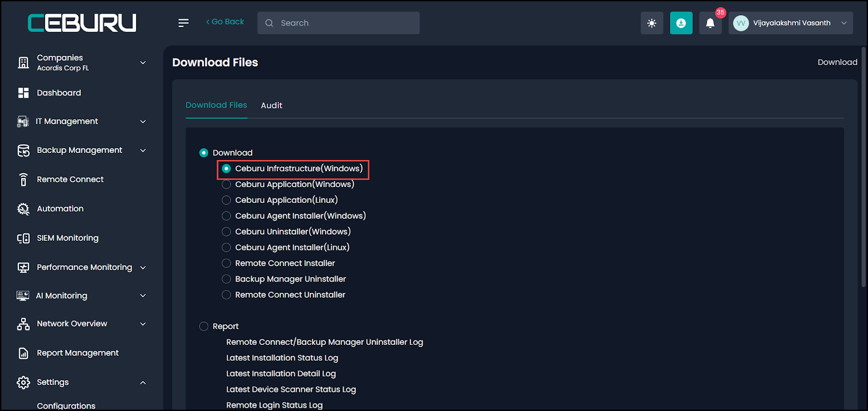The image size is (868, 411).
Task: Click Latest Installation Detail Log
Action: 281,374
